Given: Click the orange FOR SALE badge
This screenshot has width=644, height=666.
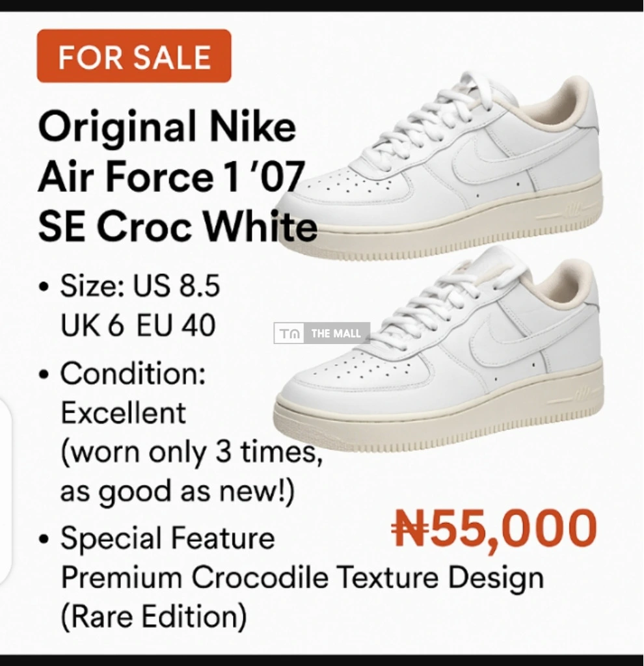Looking at the screenshot, I should pos(134,56).
